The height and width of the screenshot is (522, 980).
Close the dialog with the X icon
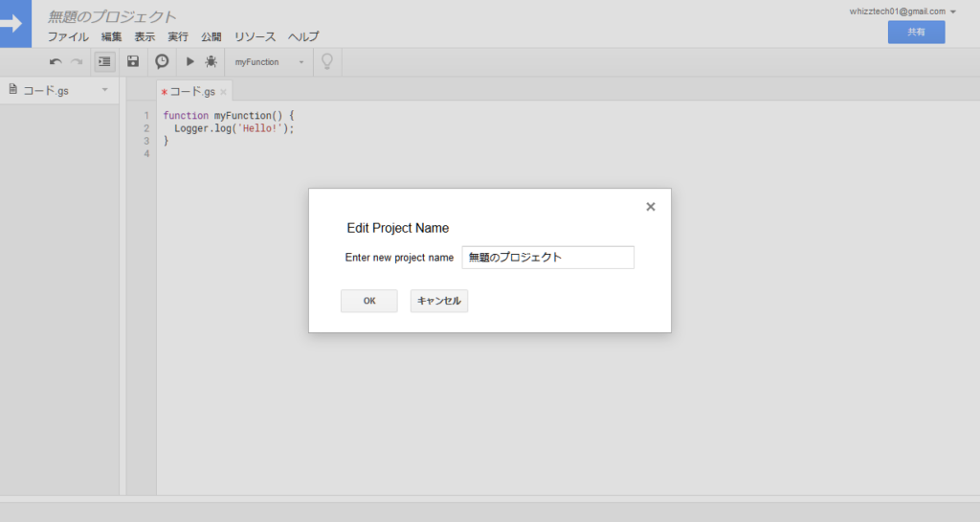(651, 207)
